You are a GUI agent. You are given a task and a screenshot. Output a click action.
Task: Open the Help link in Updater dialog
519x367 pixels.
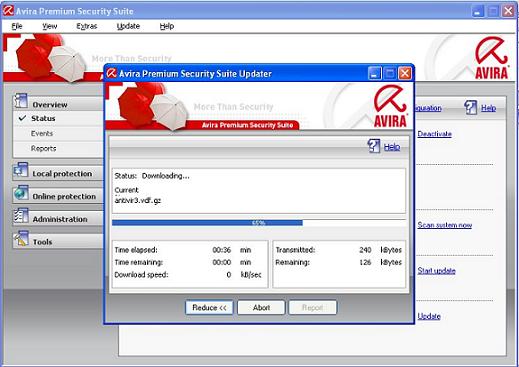pyautogui.click(x=392, y=147)
